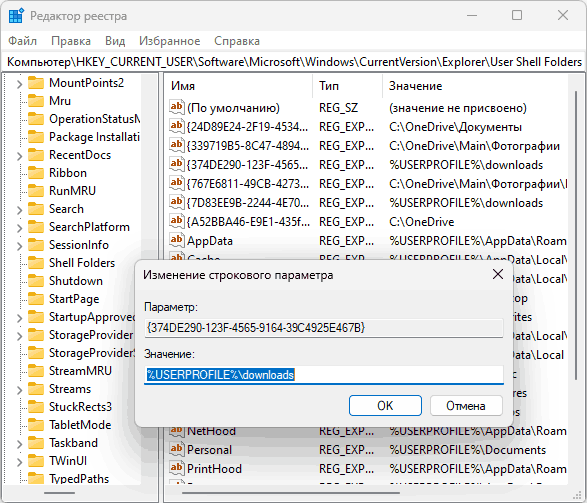Click the Отмена button

(x=466, y=406)
